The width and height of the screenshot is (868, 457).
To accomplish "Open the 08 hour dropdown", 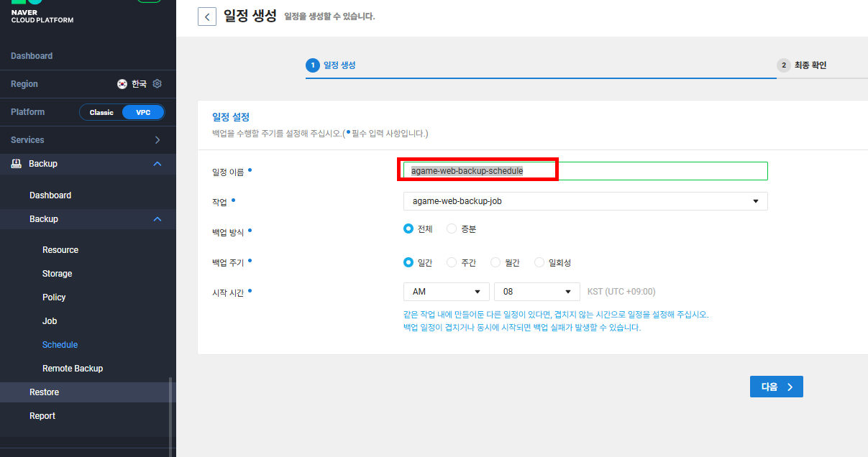I will coord(536,292).
